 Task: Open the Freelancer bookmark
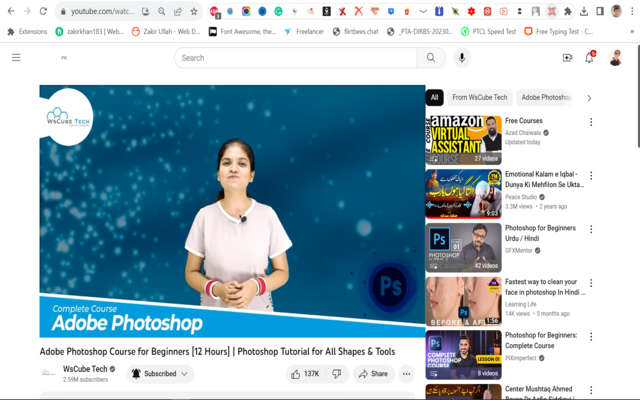click(x=304, y=31)
